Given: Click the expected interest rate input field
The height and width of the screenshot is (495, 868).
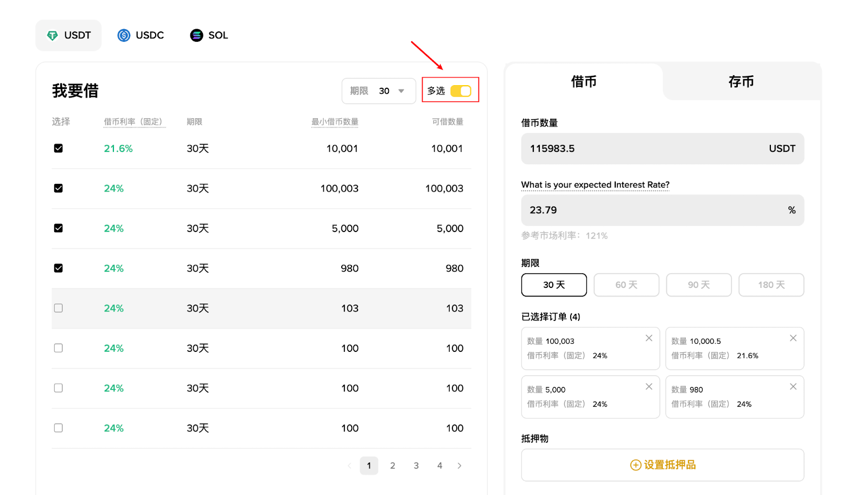Looking at the screenshot, I should coord(662,210).
